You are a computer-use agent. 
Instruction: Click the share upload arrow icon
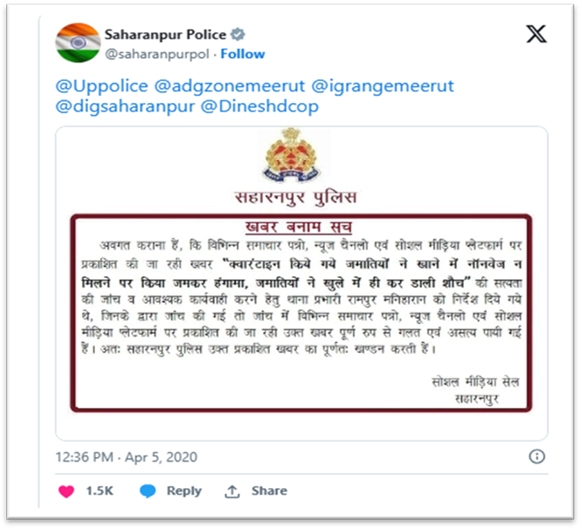click(x=232, y=491)
